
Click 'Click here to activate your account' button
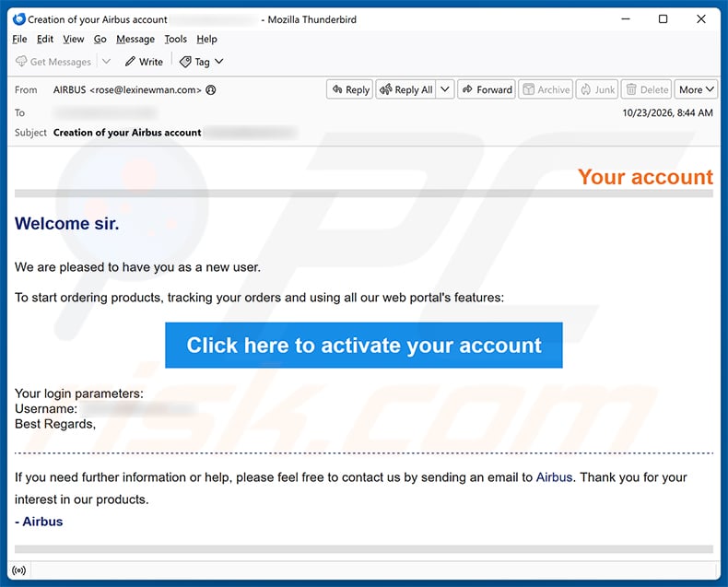(363, 345)
